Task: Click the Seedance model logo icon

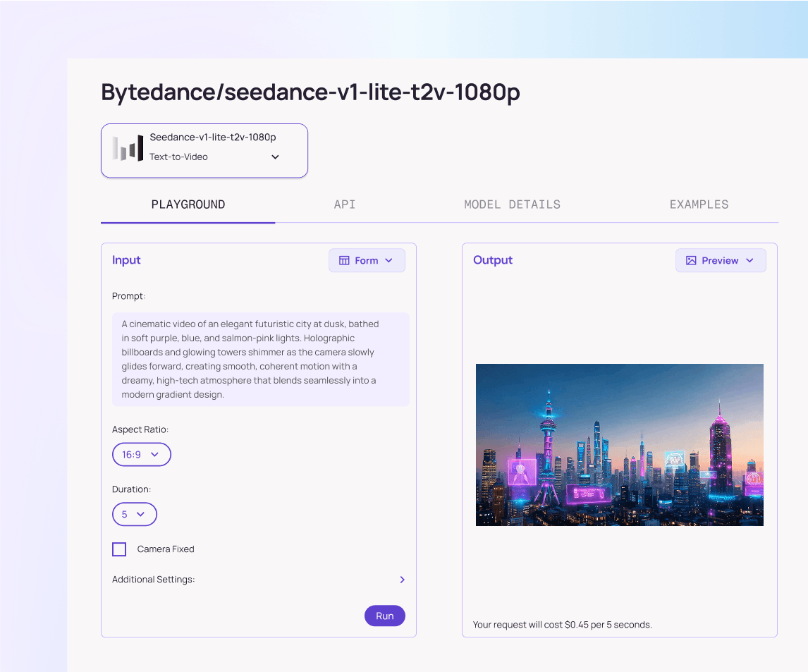Action: point(128,149)
